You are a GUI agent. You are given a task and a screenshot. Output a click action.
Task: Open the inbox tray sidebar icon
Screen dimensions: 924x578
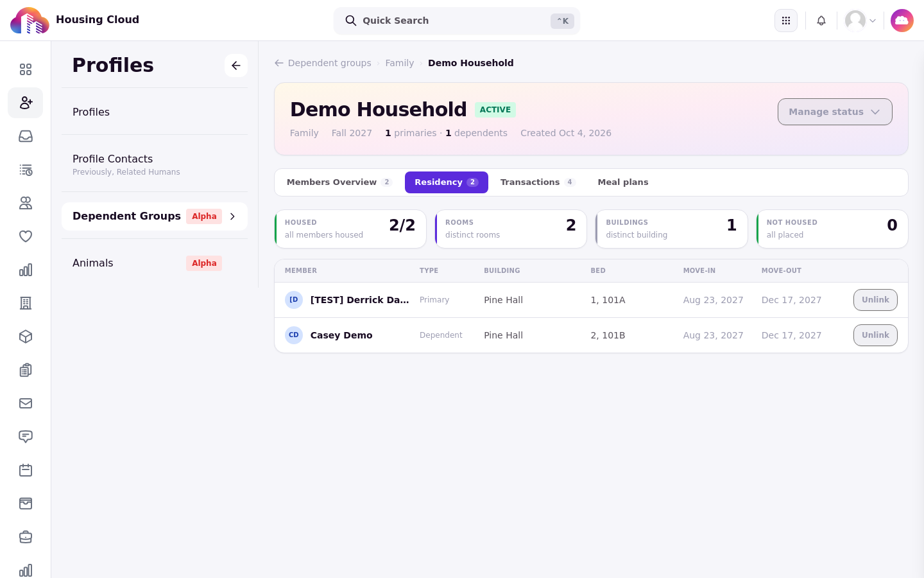(26, 136)
